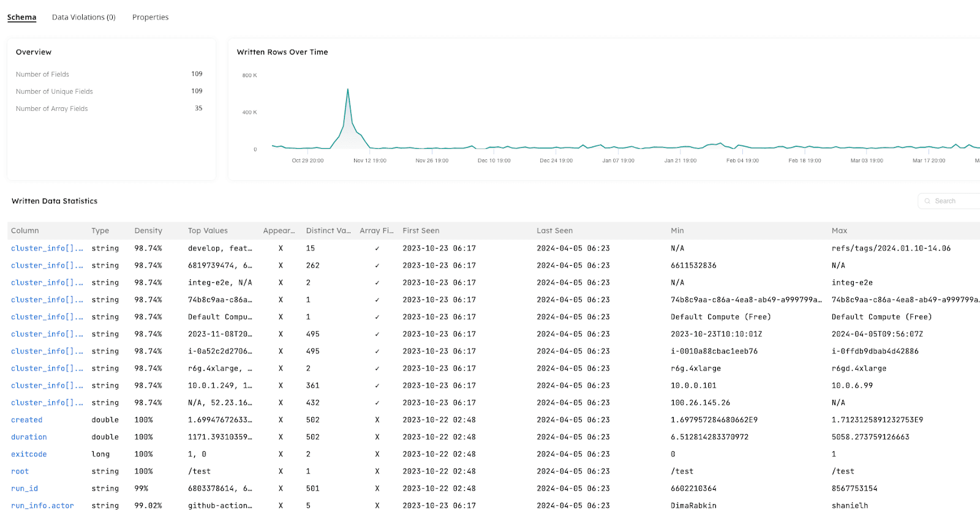This screenshot has width=980, height=520.
Task: Click the peak of the Written Rows chart
Action: pyautogui.click(x=348, y=89)
